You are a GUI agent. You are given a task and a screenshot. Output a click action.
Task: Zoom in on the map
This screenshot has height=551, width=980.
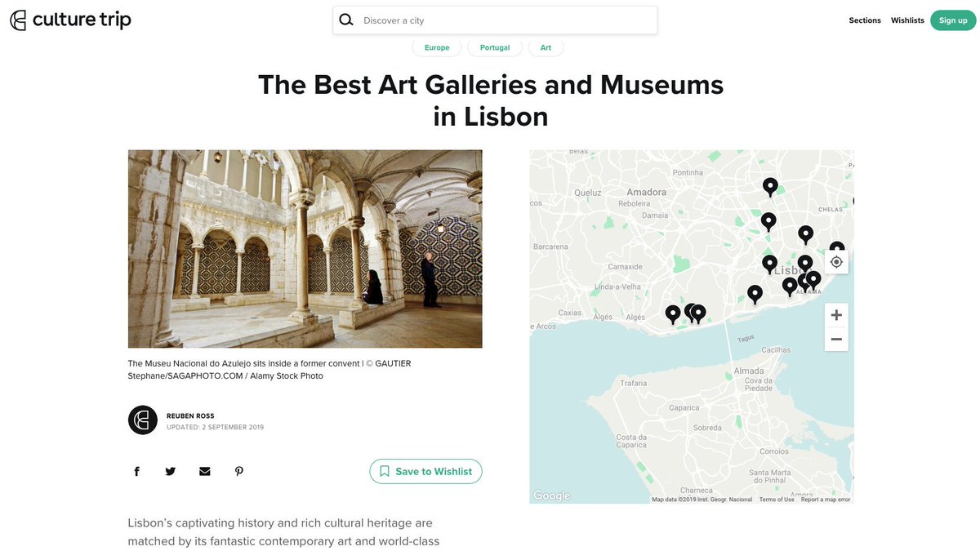coord(835,314)
